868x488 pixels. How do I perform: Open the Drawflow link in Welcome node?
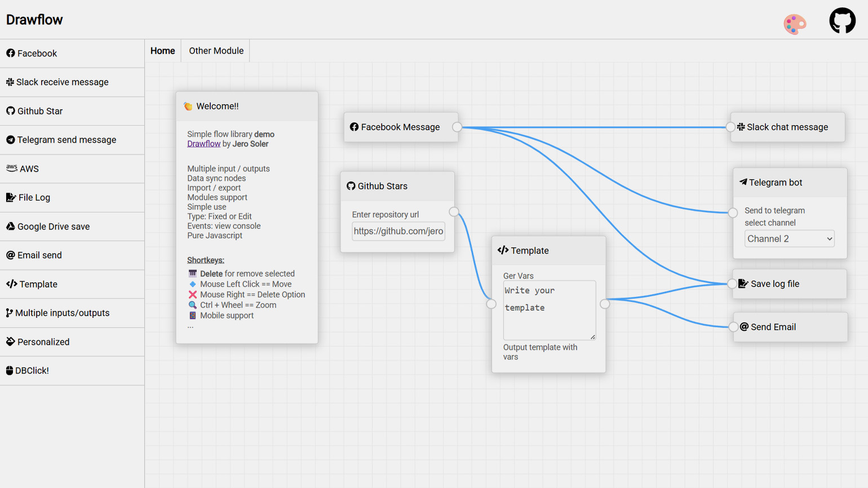[203, 144]
